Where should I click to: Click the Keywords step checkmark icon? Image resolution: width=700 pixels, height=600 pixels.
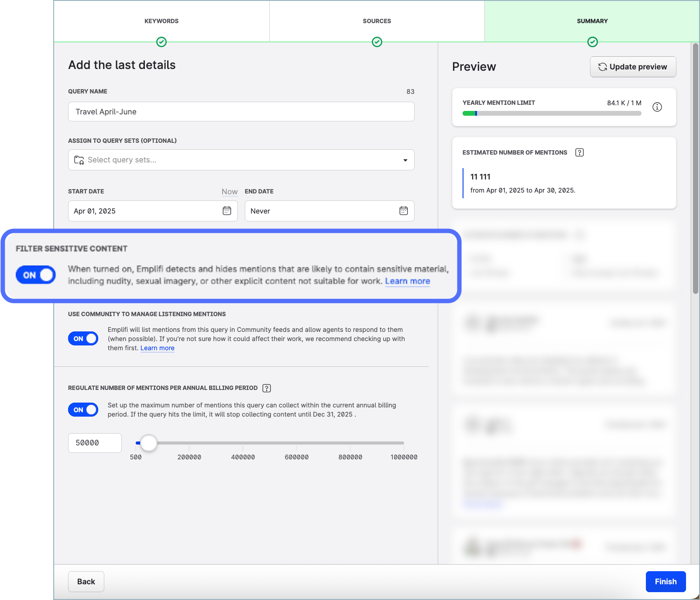pyautogui.click(x=161, y=42)
